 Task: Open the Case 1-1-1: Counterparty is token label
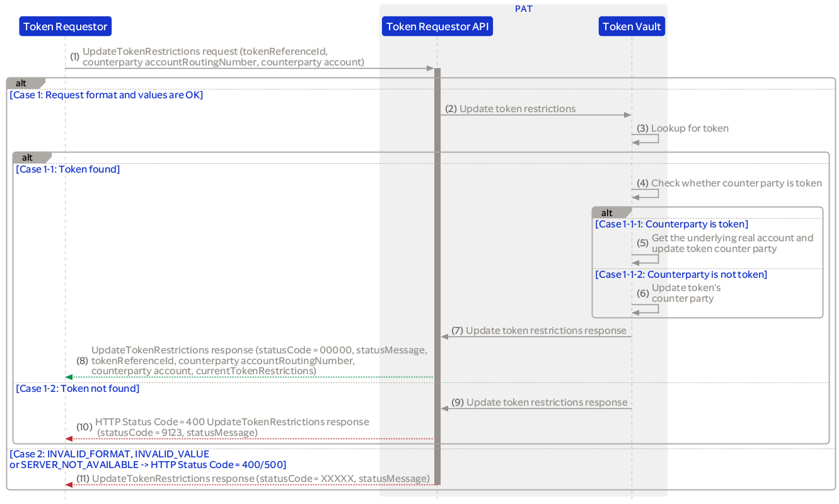pos(671,224)
